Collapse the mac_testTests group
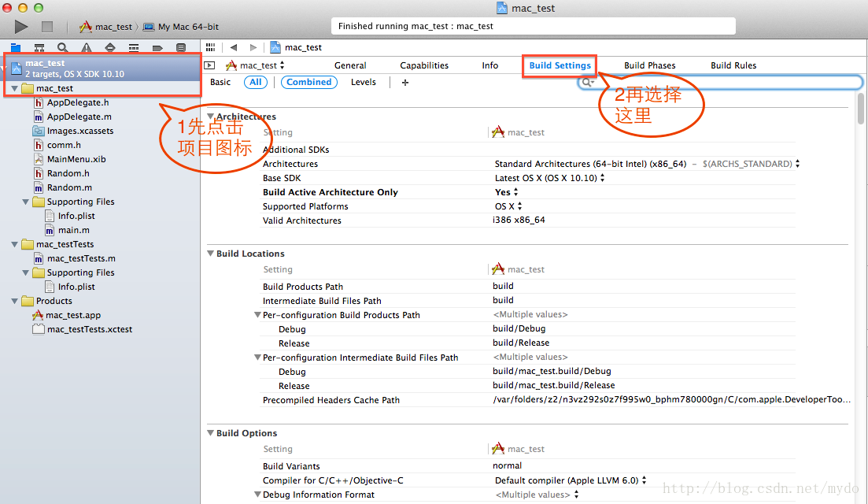868x504 pixels. 14,244
